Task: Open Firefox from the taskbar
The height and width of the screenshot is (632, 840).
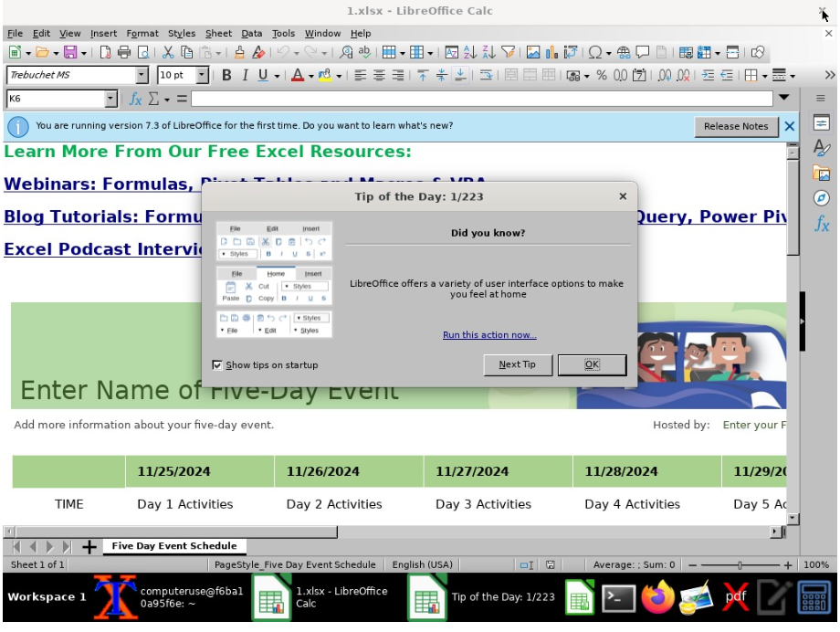Action: pyautogui.click(x=657, y=597)
